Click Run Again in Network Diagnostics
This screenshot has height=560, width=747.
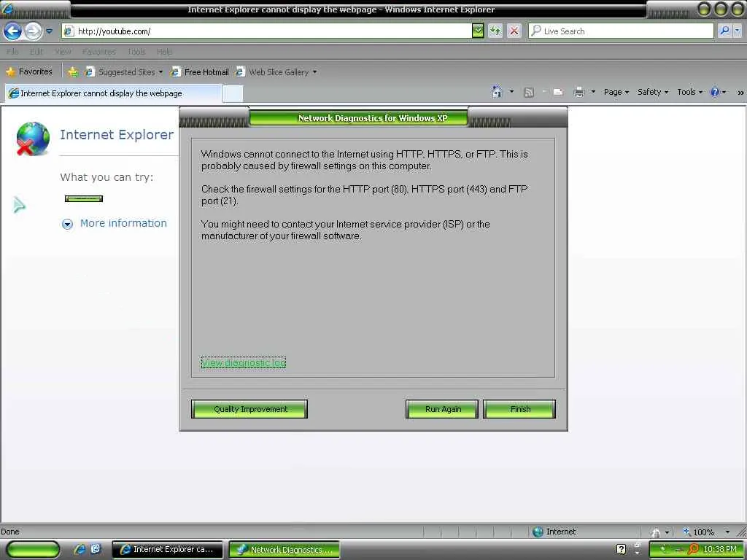pos(441,409)
